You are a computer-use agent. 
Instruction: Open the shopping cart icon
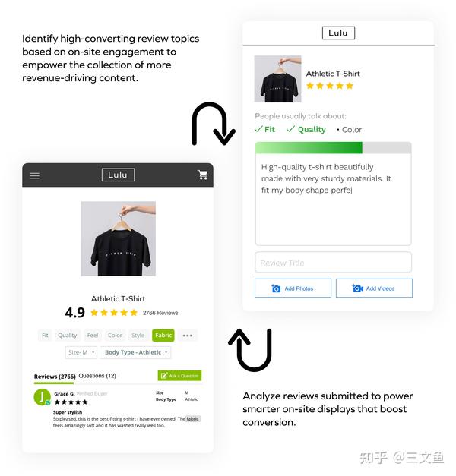pyautogui.click(x=202, y=175)
